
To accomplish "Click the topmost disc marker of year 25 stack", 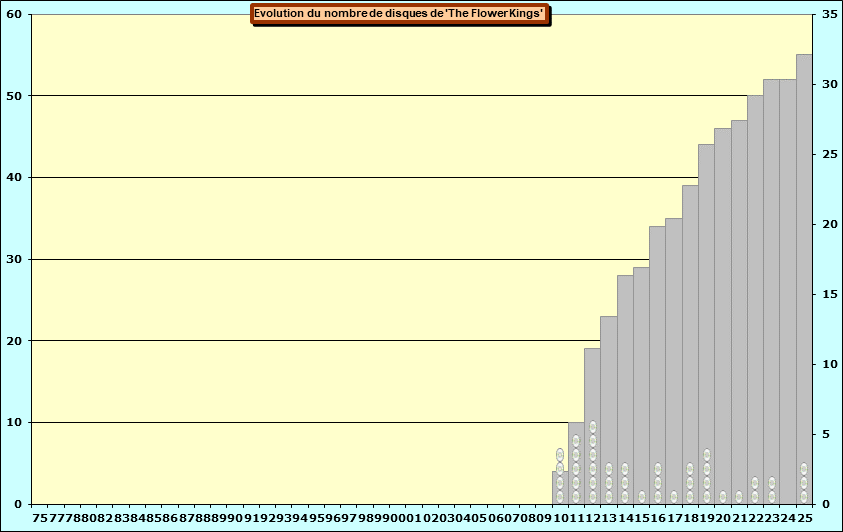I will pyautogui.click(x=804, y=469).
